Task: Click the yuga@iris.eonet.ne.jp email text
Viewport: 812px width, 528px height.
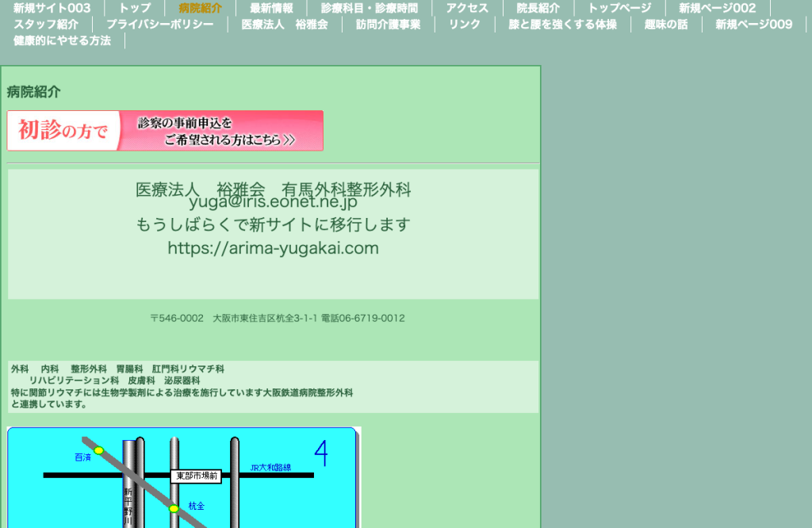Action: click(273, 201)
